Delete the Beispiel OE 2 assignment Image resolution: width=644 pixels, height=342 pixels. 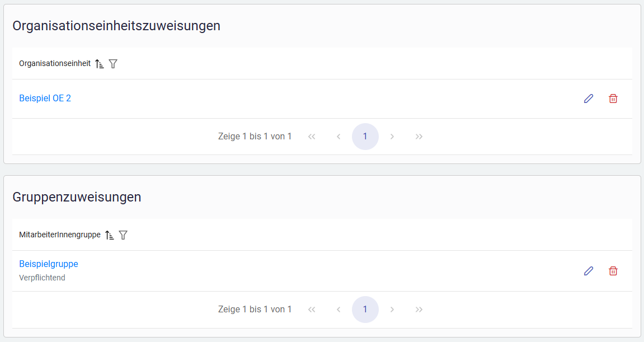coord(613,99)
